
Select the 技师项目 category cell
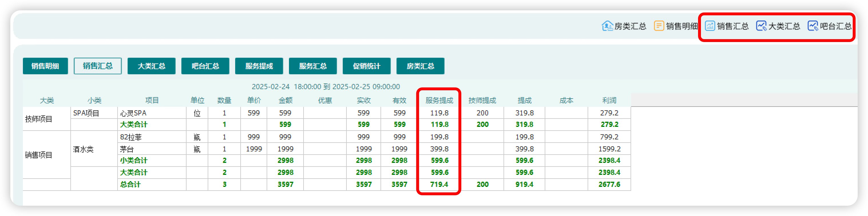pyautogui.click(x=47, y=119)
